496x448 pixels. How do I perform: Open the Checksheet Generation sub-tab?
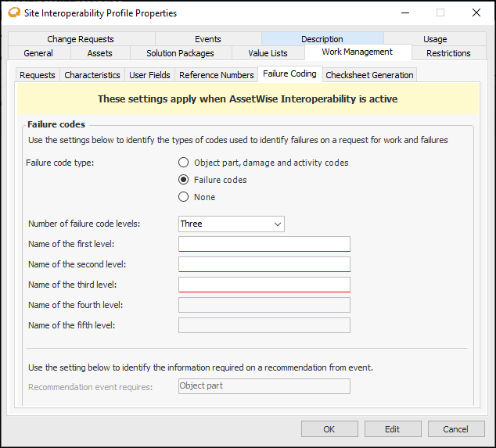point(369,75)
